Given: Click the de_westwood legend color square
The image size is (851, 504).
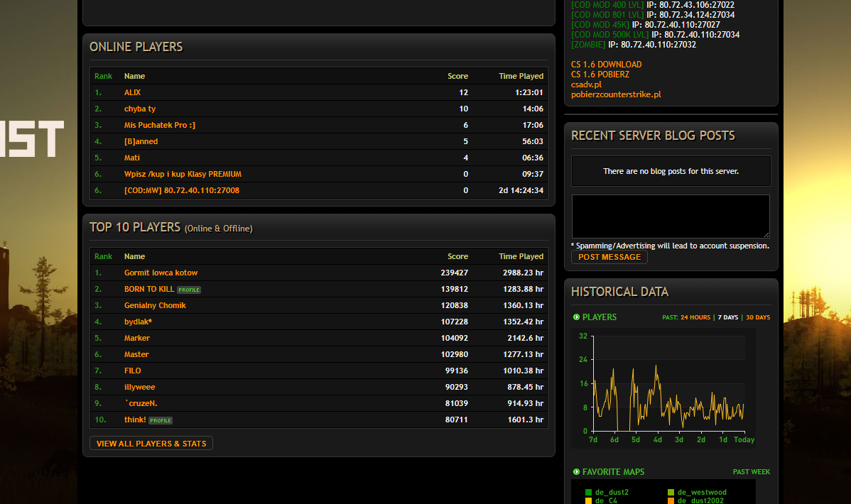Looking at the screenshot, I should pos(671,492).
